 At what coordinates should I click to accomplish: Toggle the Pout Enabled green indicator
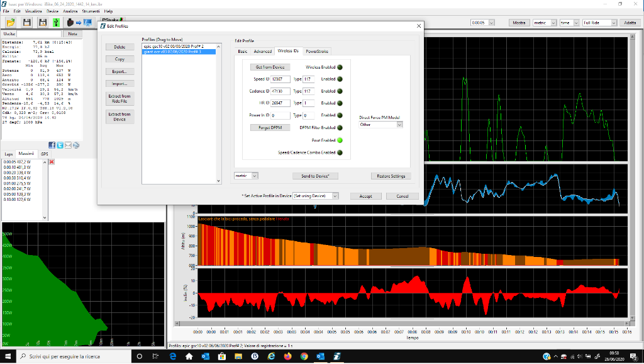pyautogui.click(x=340, y=140)
